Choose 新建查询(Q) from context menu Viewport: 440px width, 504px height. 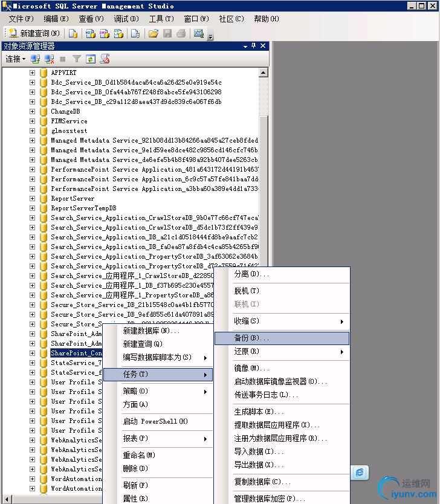(158, 344)
